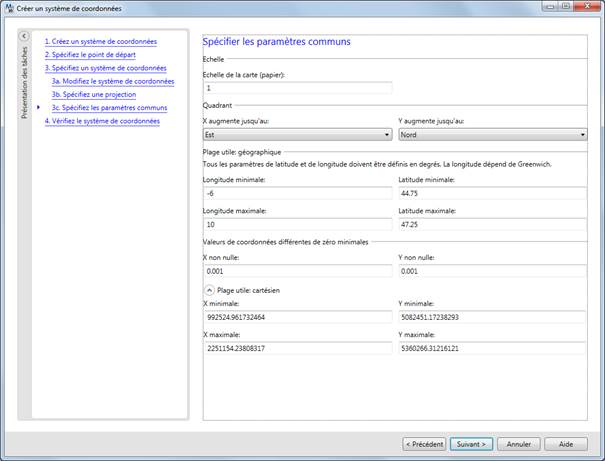Viewport: 605px width, 461px height.
Task: Select step 3 Spécifiez un système de coordonnées
Action: [x=105, y=68]
